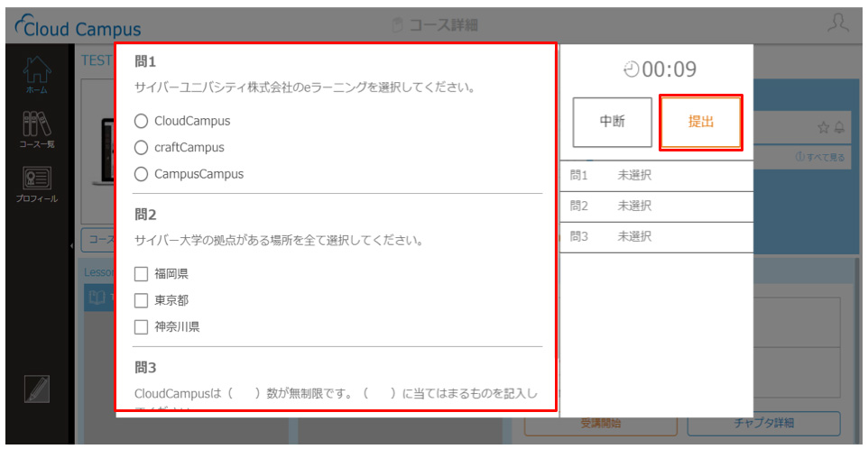Jump to 問3 in the answer status list
The image size is (868, 449).
[x=657, y=237]
